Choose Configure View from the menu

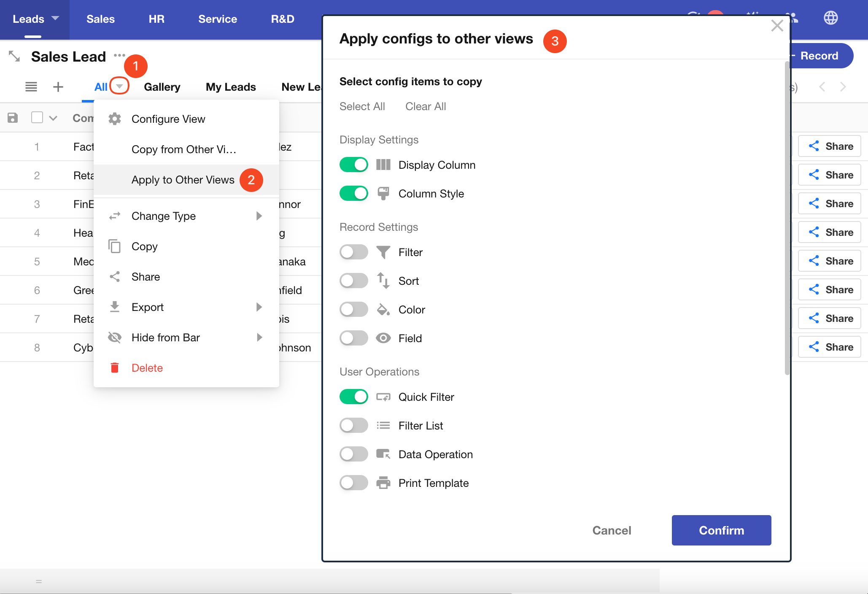pos(168,119)
